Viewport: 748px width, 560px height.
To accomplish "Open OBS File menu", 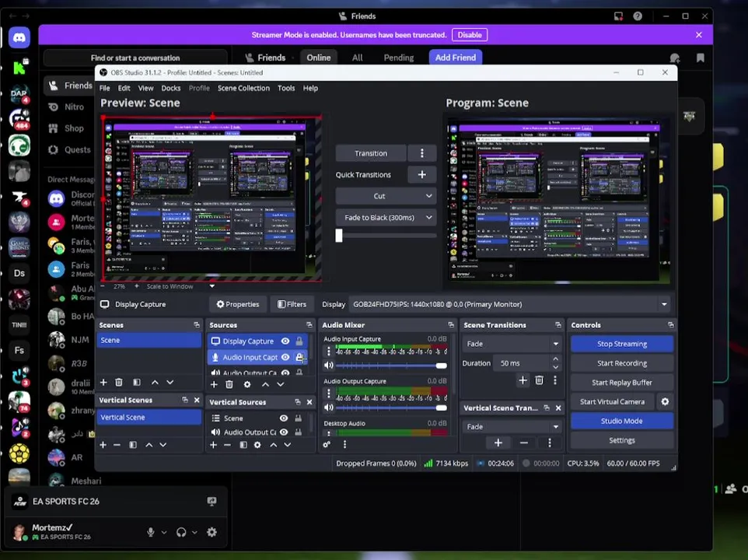I will pos(104,88).
